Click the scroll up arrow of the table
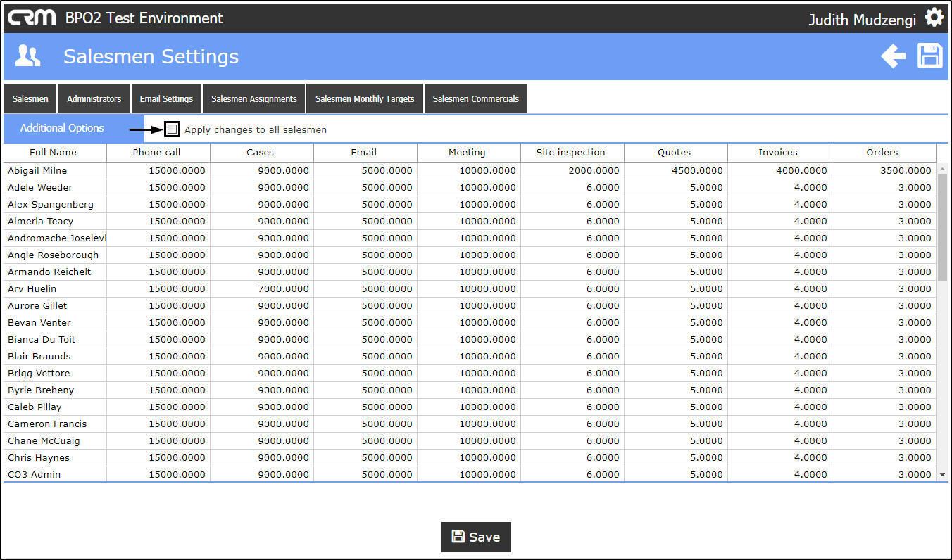 (x=943, y=170)
